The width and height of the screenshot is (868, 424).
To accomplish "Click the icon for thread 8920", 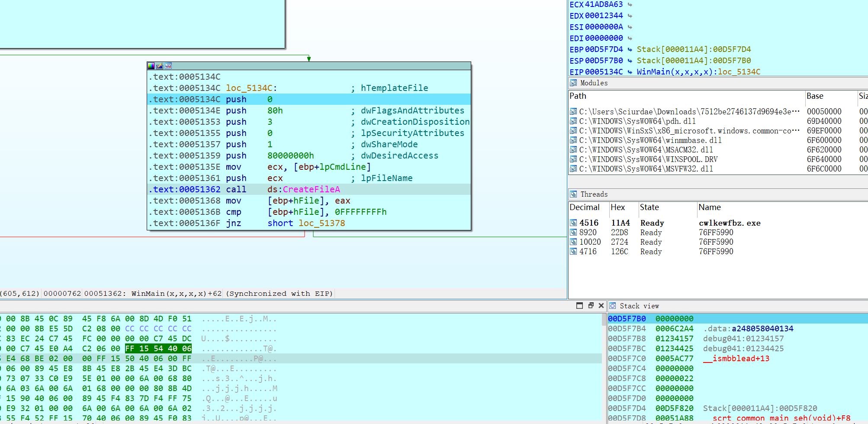I will (573, 233).
